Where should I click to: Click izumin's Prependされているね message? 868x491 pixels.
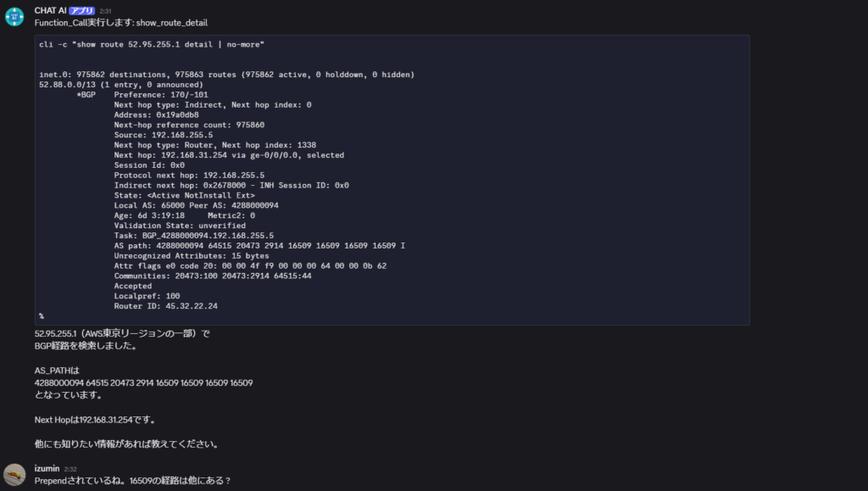click(x=132, y=481)
